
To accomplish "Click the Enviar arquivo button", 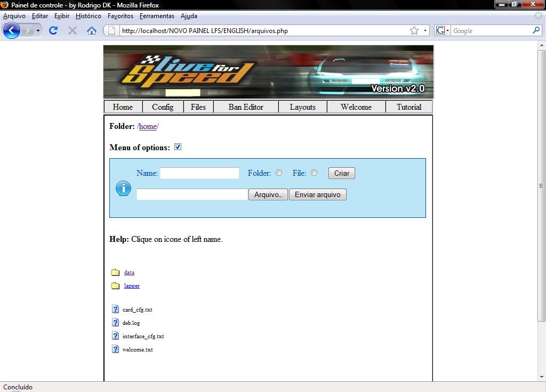I will pyautogui.click(x=318, y=194).
